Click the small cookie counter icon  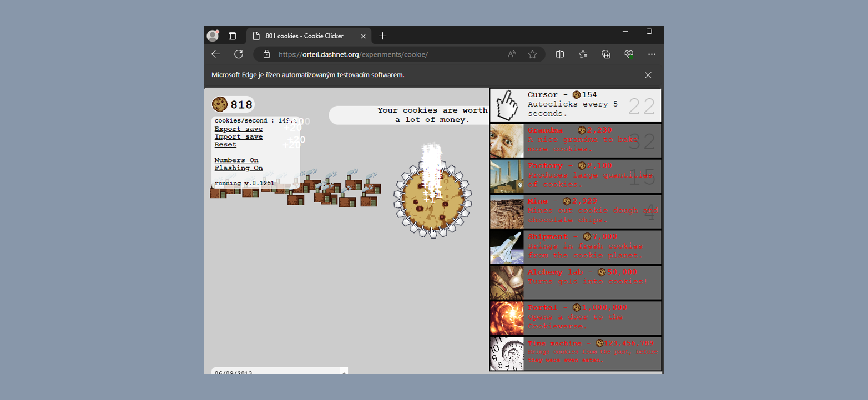point(220,104)
